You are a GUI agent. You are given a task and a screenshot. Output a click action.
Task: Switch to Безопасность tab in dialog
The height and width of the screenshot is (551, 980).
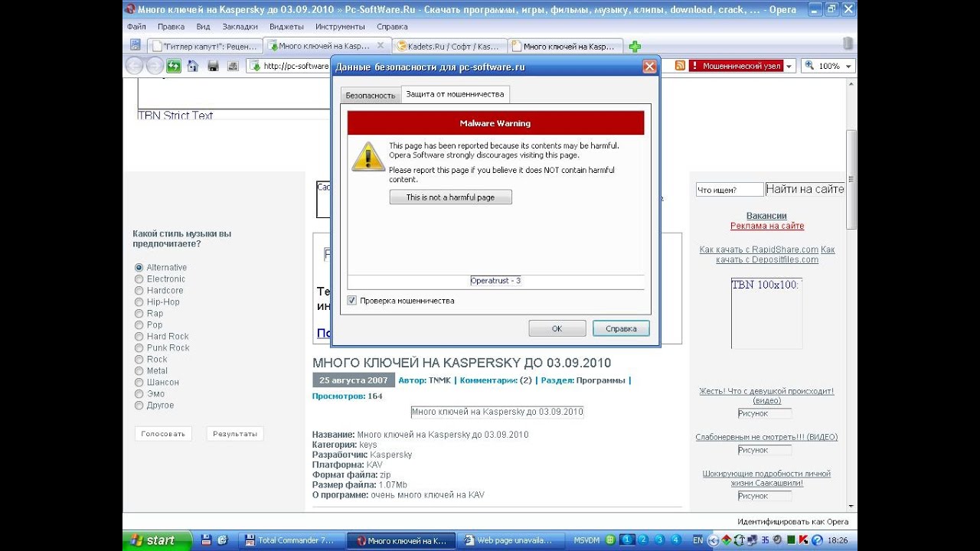tap(371, 95)
